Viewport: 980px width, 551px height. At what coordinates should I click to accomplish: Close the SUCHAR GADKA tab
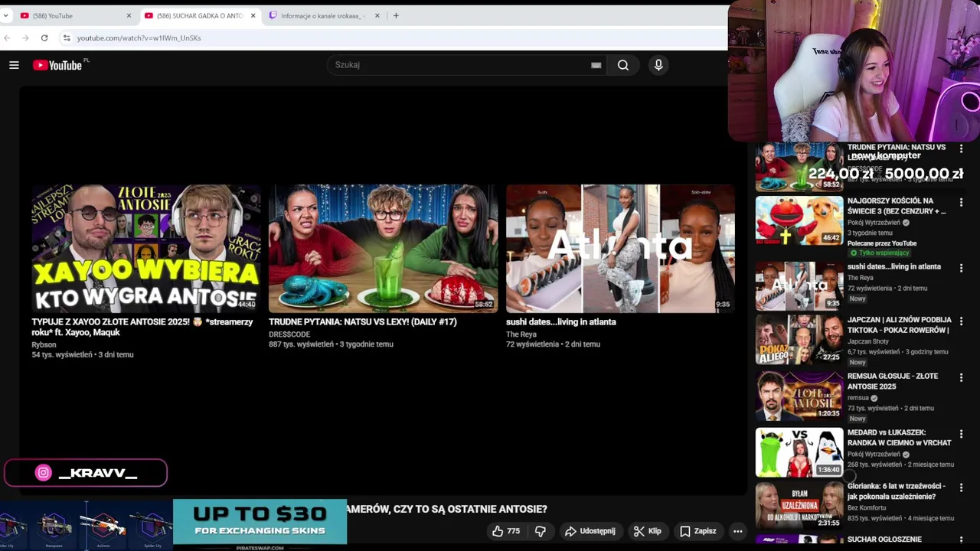coord(253,15)
